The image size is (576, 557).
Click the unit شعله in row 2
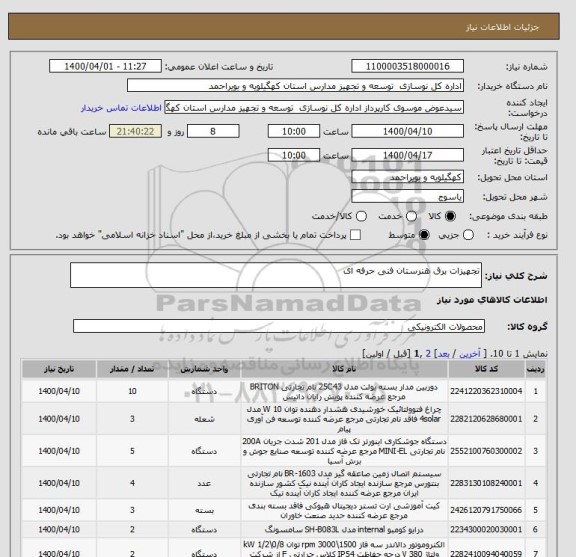(x=204, y=419)
